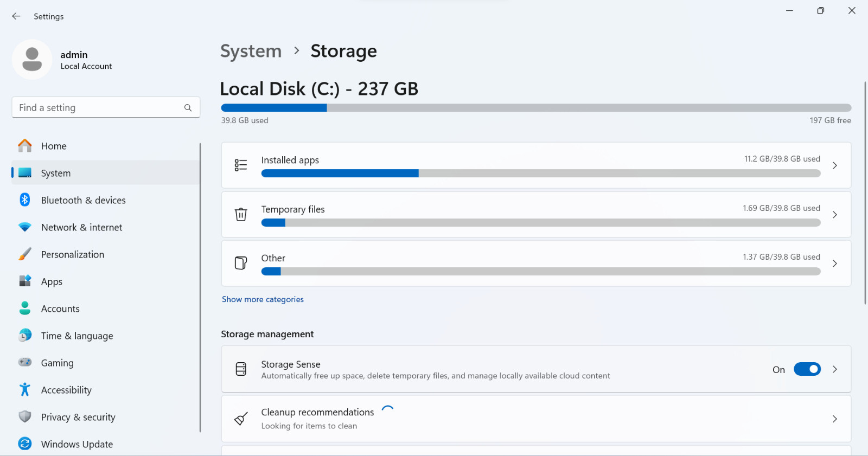Expand Installed apps with its chevron

(835, 165)
